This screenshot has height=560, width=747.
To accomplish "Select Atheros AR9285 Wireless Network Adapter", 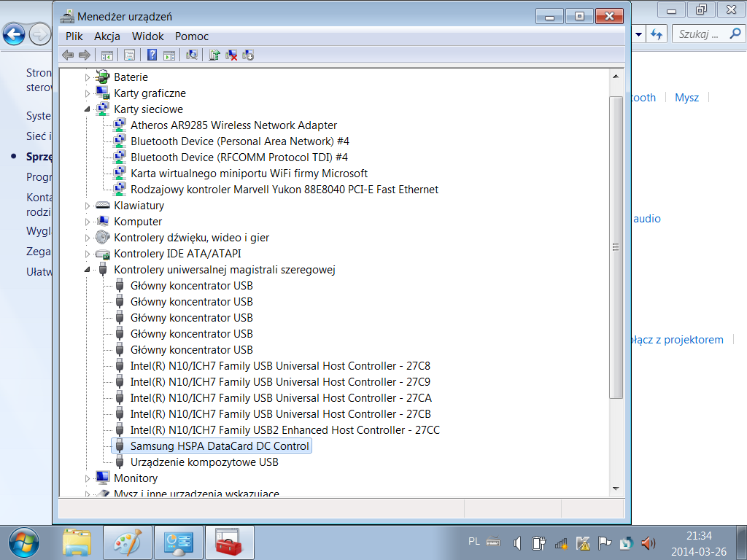I will (x=233, y=125).
